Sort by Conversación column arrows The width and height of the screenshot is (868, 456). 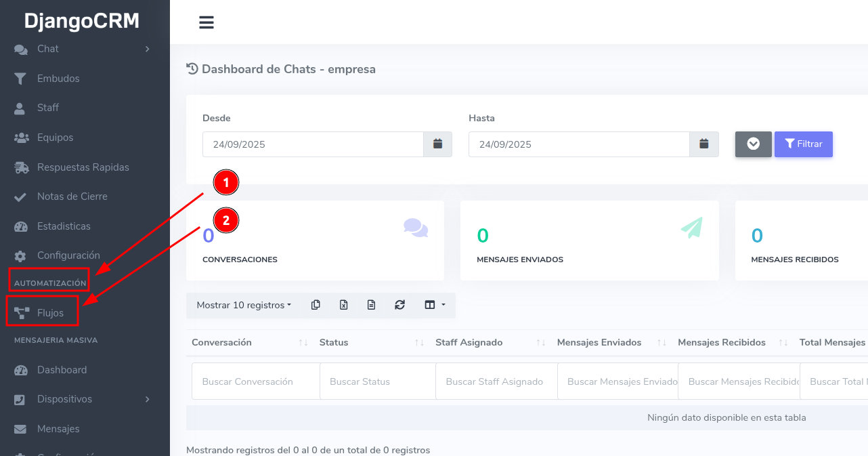[x=303, y=343]
